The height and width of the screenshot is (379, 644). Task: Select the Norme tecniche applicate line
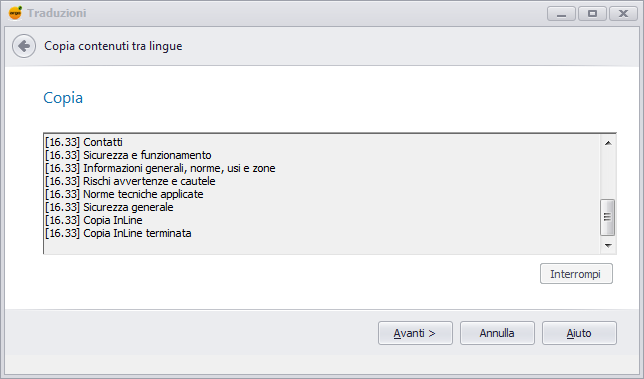pyautogui.click(x=124, y=194)
